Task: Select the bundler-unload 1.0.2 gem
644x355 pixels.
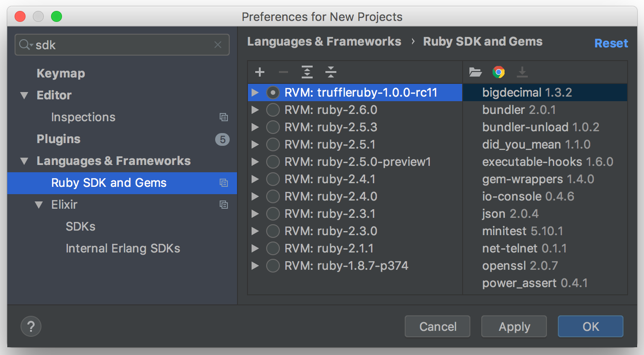Action: click(x=545, y=127)
